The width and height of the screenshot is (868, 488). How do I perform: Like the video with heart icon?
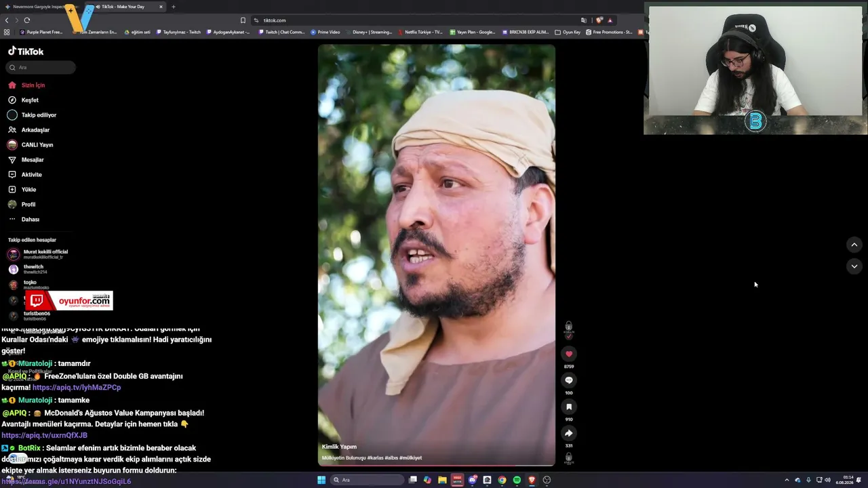click(x=569, y=354)
